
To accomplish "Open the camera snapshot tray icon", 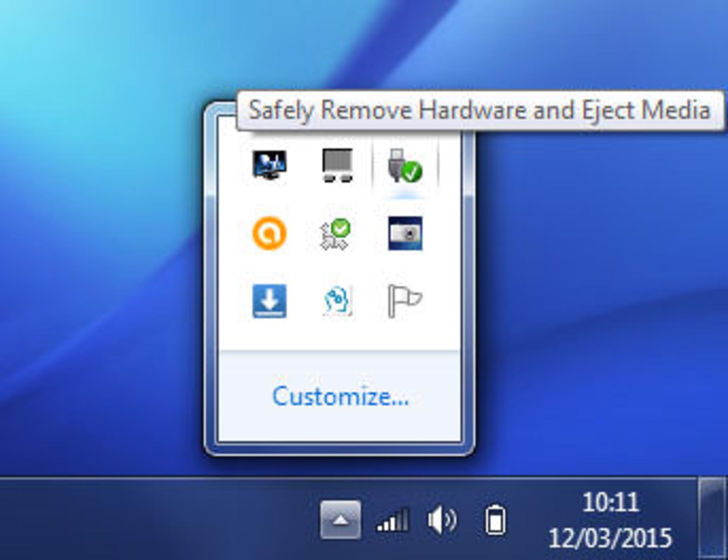I will coord(405,233).
